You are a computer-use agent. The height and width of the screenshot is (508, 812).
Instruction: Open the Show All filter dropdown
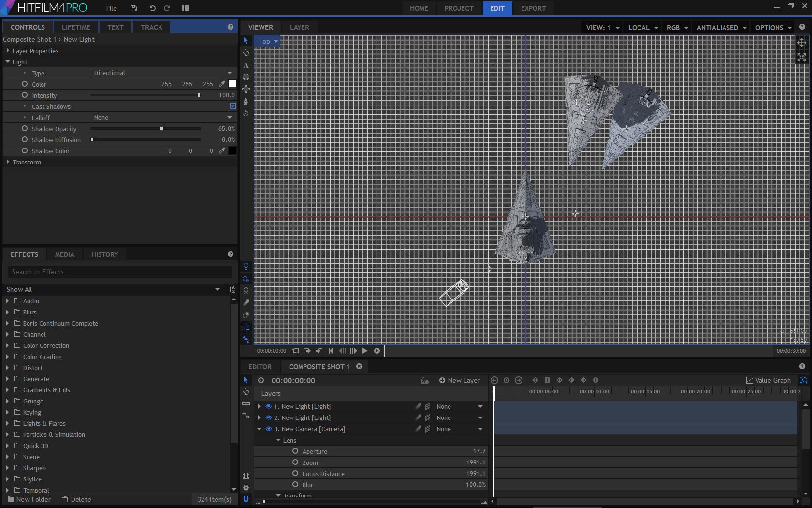click(114, 289)
